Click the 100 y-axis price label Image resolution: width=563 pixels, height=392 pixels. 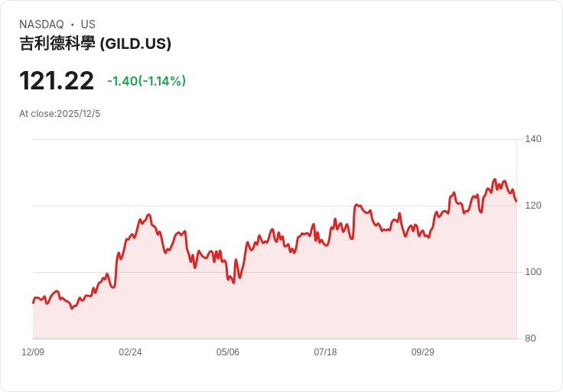[x=533, y=272]
